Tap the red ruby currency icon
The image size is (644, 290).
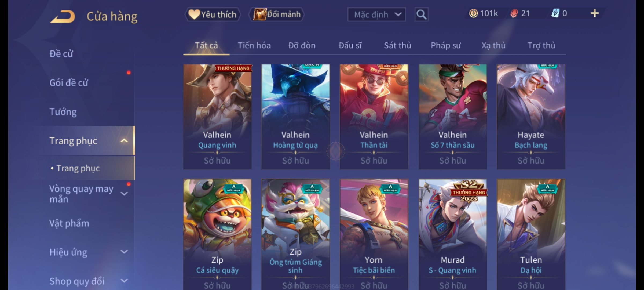pos(514,13)
